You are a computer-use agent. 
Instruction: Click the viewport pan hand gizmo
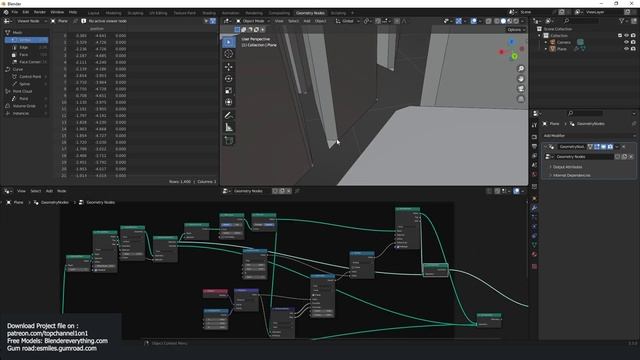click(x=521, y=79)
